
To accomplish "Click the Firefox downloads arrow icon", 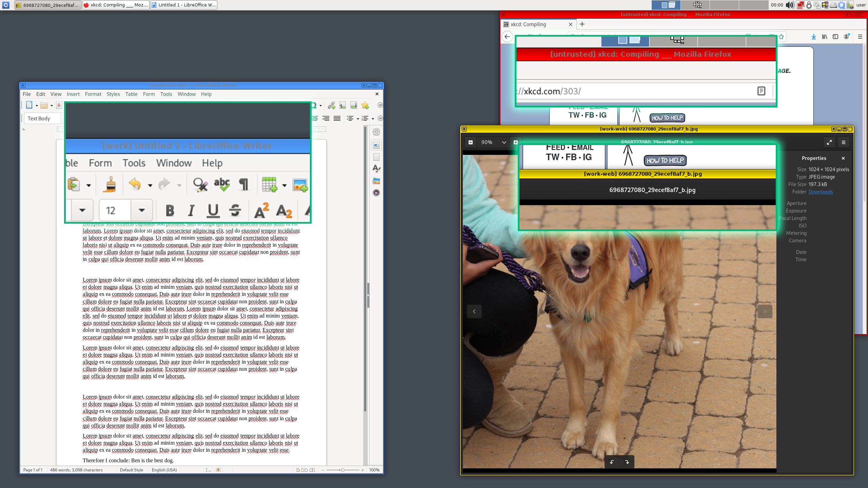I will tap(813, 37).
